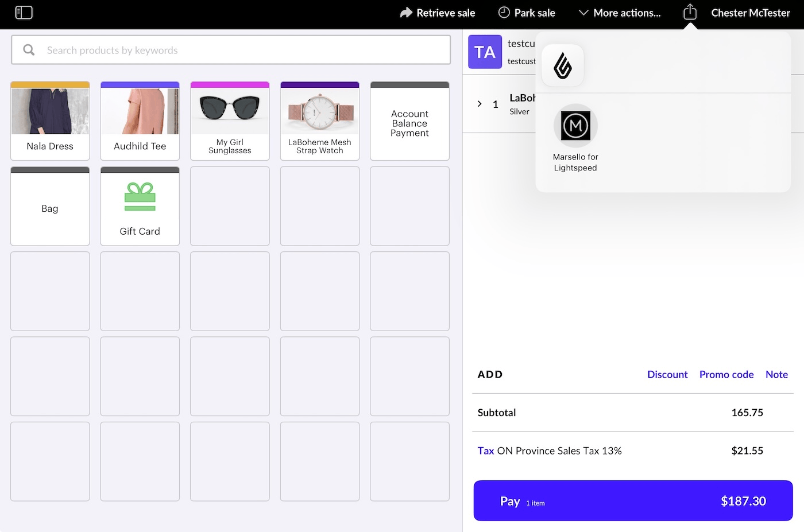Add a Discount to the sale
This screenshot has width=804, height=532.
tap(667, 374)
